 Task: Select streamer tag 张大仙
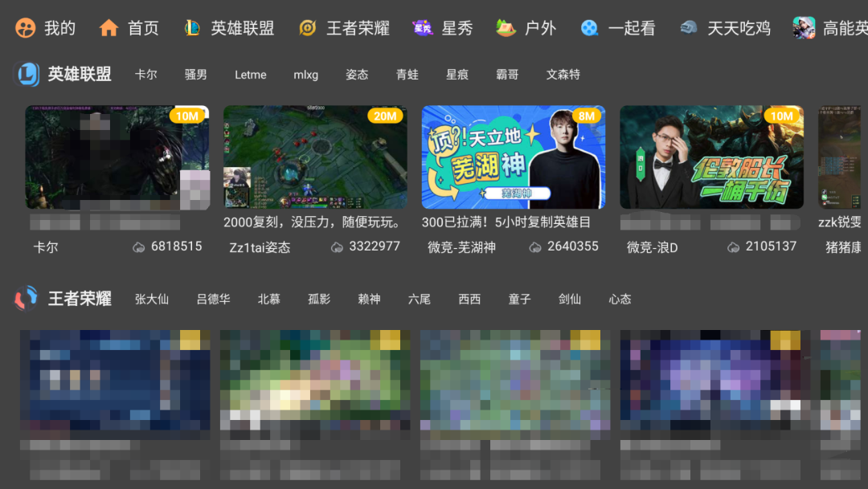[x=152, y=300]
